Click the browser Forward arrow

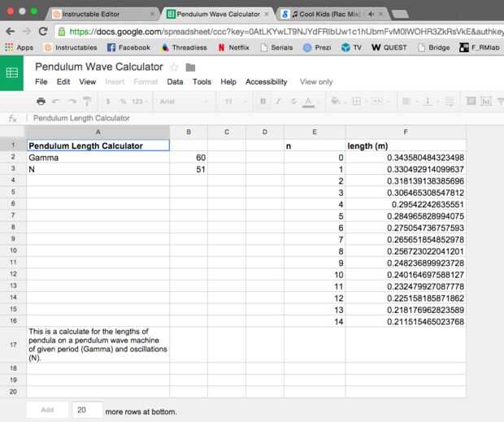27,32
